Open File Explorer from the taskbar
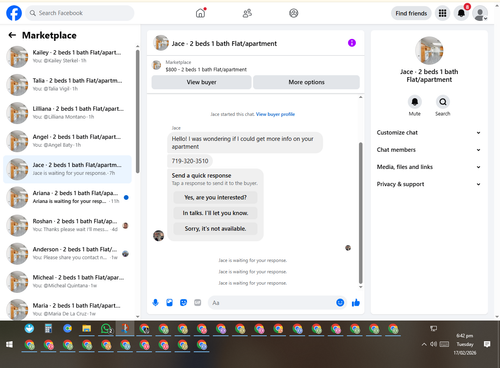The image size is (500, 368). click(87, 329)
